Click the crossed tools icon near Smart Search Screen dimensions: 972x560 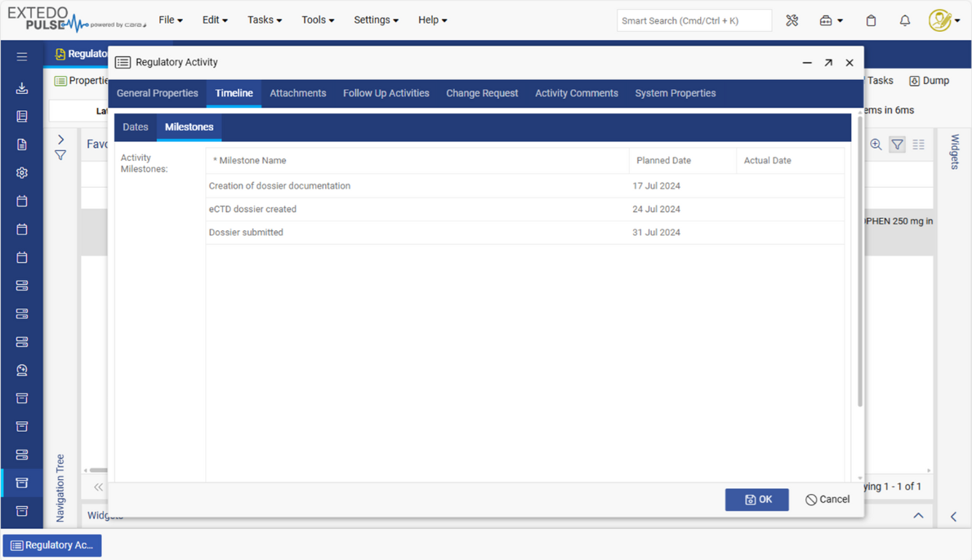[791, 20]
